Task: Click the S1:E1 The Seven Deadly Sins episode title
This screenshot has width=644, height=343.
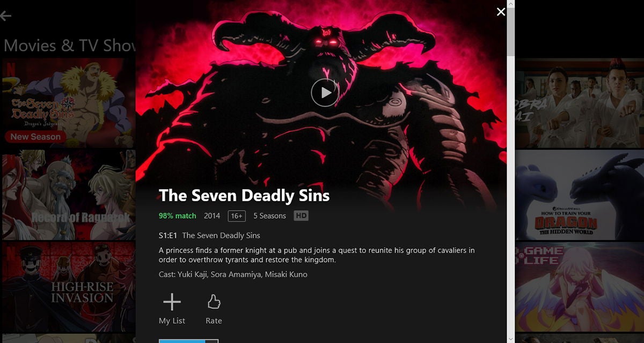Action: click(x=209, y=235)
